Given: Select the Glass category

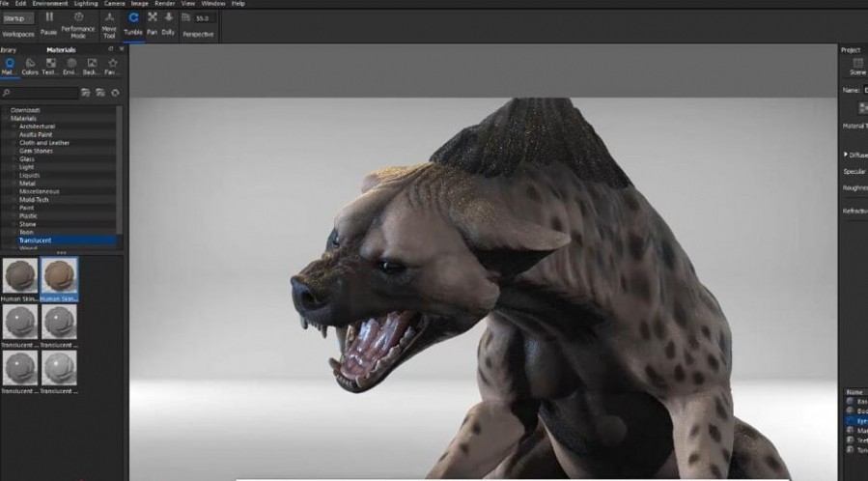Looking at the screenshot, I should (27, 158).
